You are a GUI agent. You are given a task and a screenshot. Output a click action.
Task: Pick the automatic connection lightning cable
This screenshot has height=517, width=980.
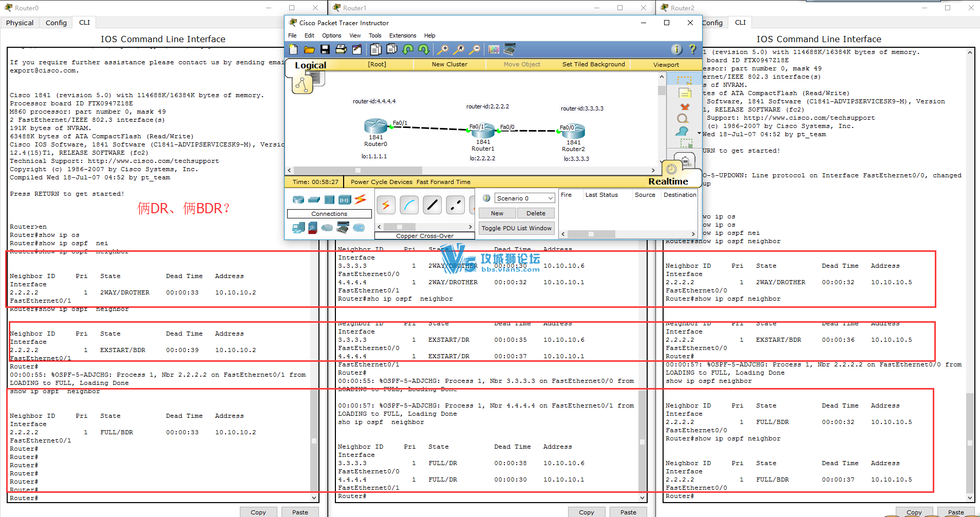[x=386, y=205]
